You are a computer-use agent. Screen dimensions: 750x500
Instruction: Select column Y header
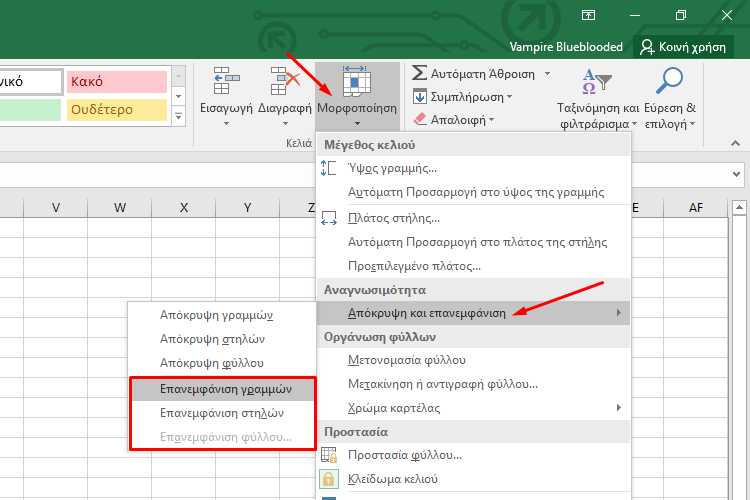pos(247,208)
